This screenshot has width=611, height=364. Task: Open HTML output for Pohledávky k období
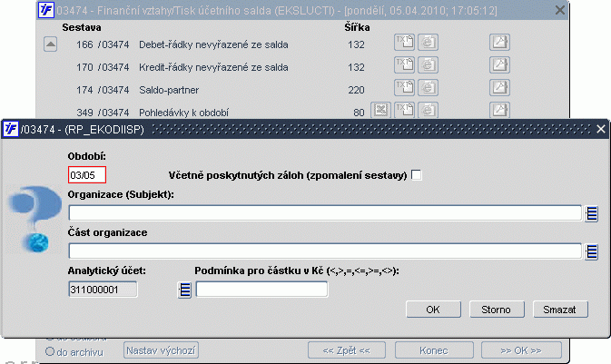(427, 110)
